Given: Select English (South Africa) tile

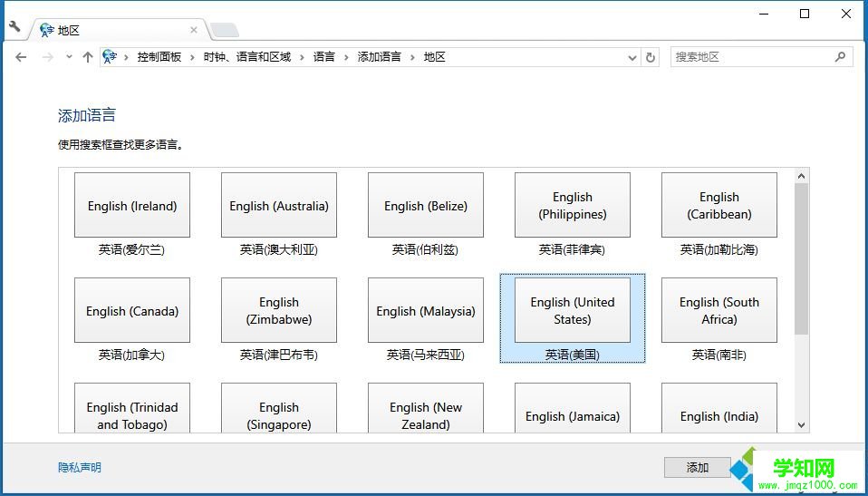Looking at the screenshot, I should click(719, 310).
